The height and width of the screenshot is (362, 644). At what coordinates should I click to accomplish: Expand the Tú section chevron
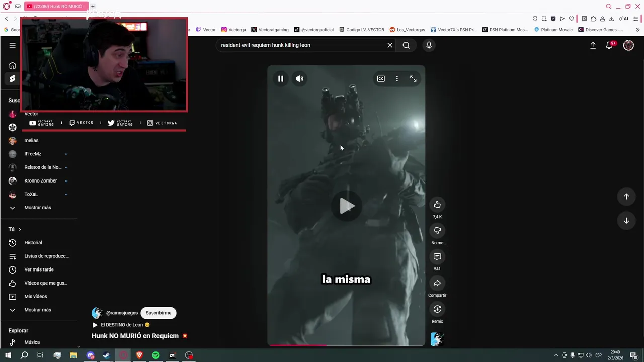20,229
